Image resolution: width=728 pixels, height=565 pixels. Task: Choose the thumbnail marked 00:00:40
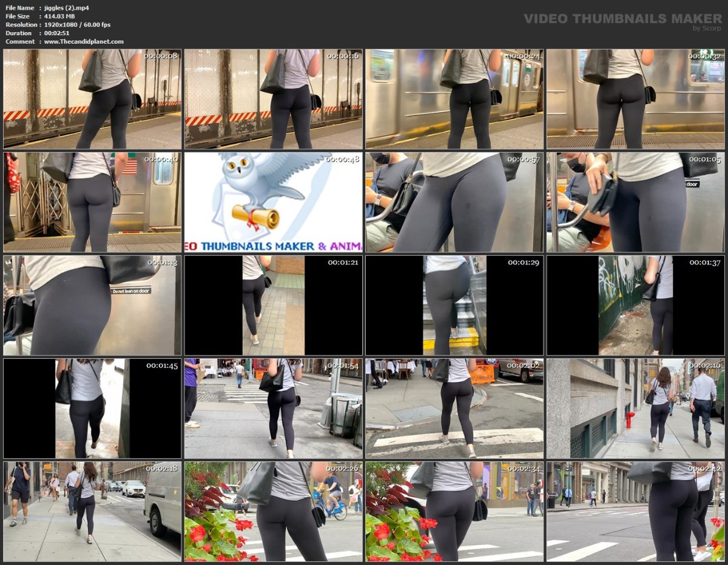[x=92, y=202]
